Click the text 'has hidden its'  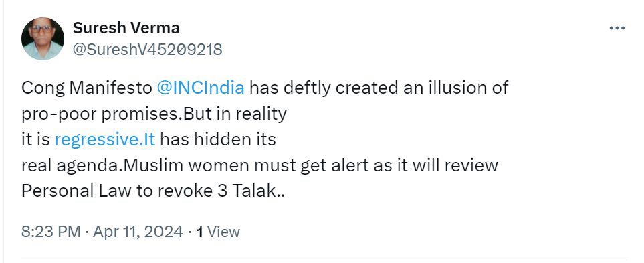[x=218, y=139]
